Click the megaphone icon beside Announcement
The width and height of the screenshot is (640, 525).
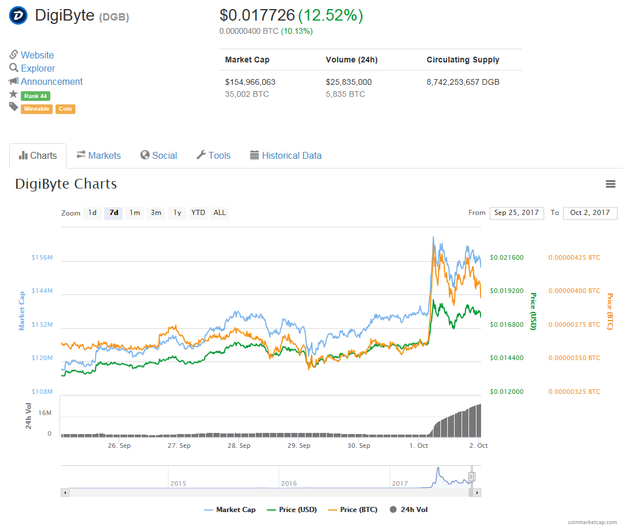14,81
